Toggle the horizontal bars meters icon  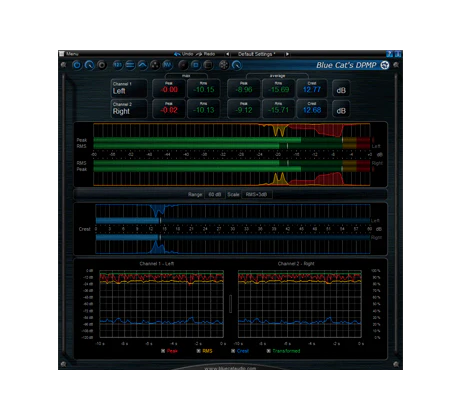[x=130, y=65]
